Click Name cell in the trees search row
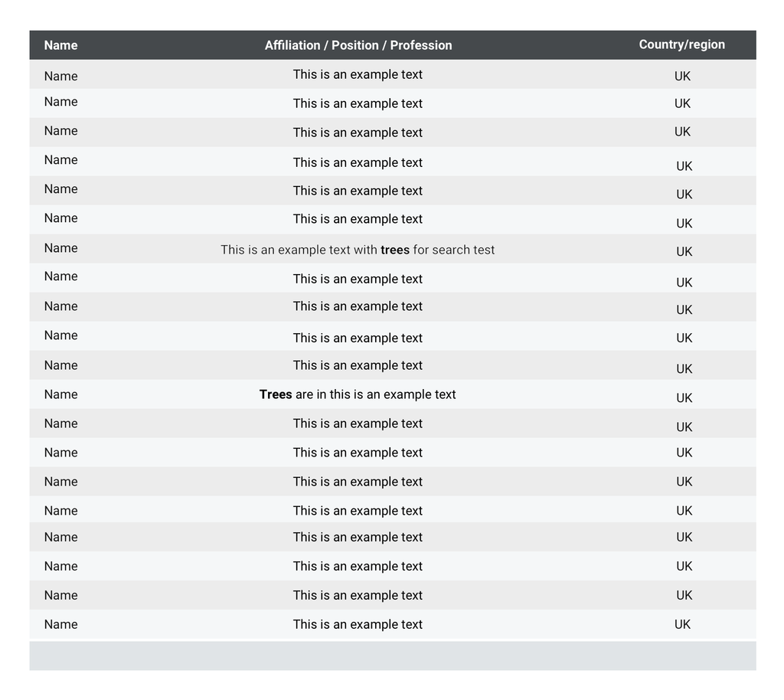Image resolution: width=784 pixels, height=700 pixels. coord(60,248)
